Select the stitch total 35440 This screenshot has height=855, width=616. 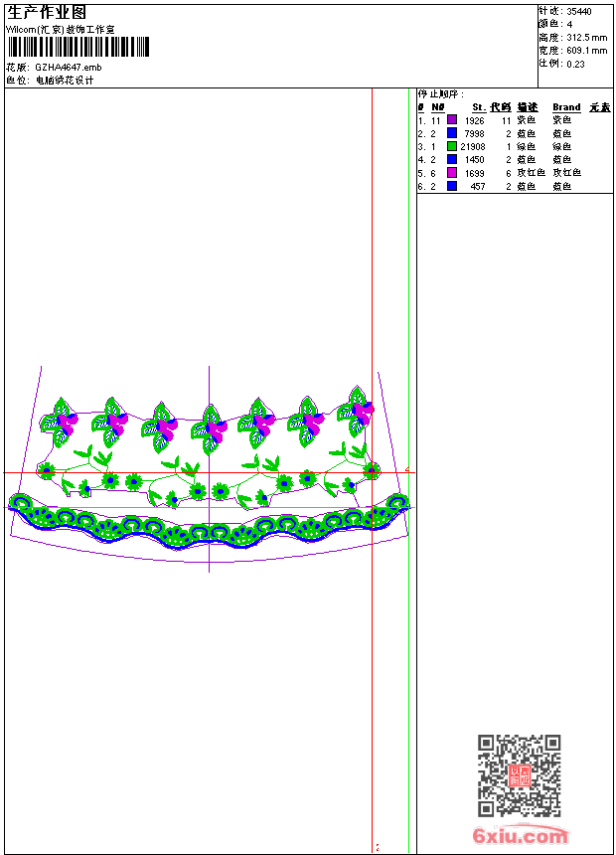[579, 12]
